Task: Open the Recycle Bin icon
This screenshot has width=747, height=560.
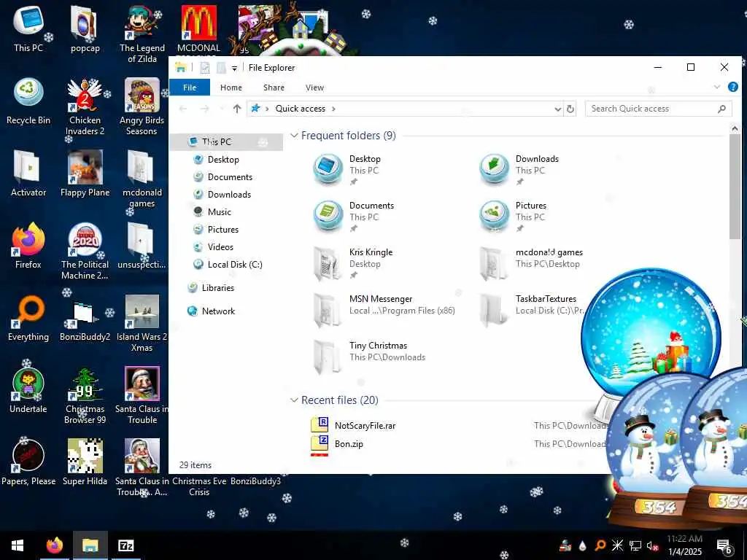Action: [28, 102]
